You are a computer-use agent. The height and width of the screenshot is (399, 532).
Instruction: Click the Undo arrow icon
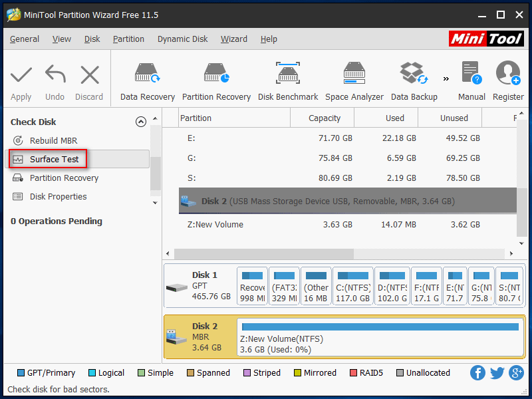point(55,74)
